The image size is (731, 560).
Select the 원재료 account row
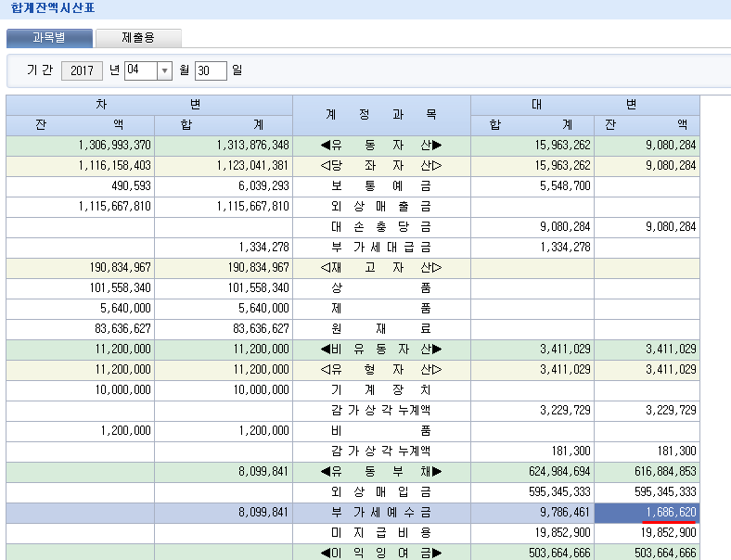[x=381, y=328]
